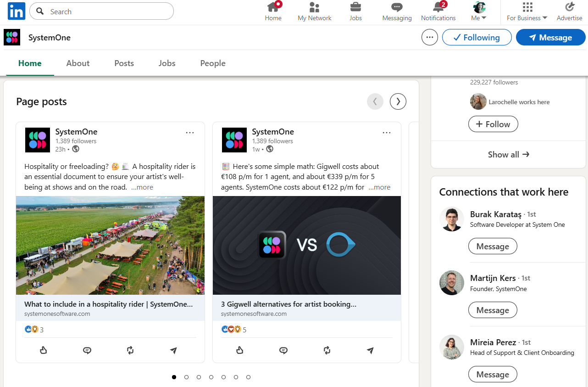Click the previous posts left arrow
This screenshot has width=588, height=387.
click(x=375, y=101)
